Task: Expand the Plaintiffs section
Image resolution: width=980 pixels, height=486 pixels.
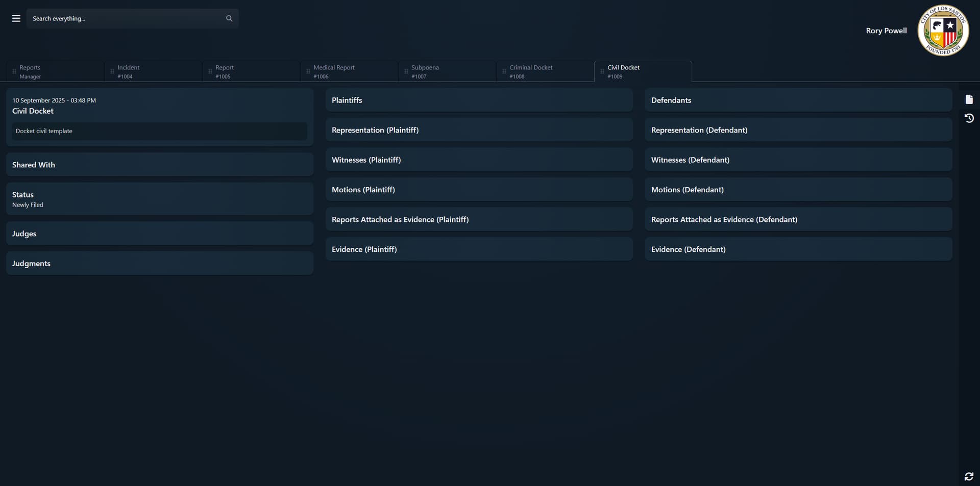Action: pos(479,100)
